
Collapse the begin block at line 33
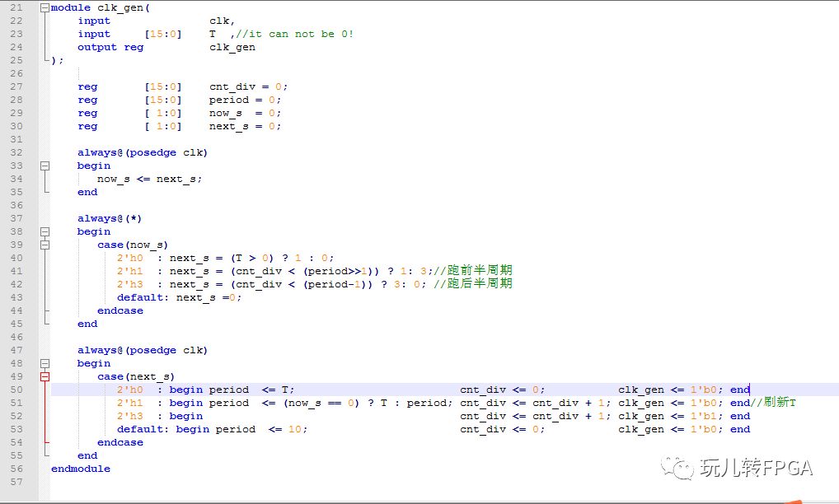[x=45, y=166]
